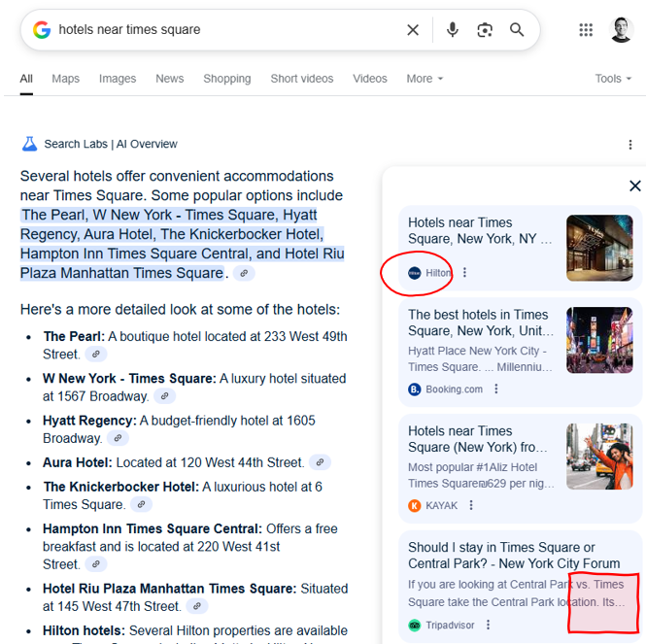Open more options for KAYAK source
Viewport: 646px width, 644px height.
[471, 505]
